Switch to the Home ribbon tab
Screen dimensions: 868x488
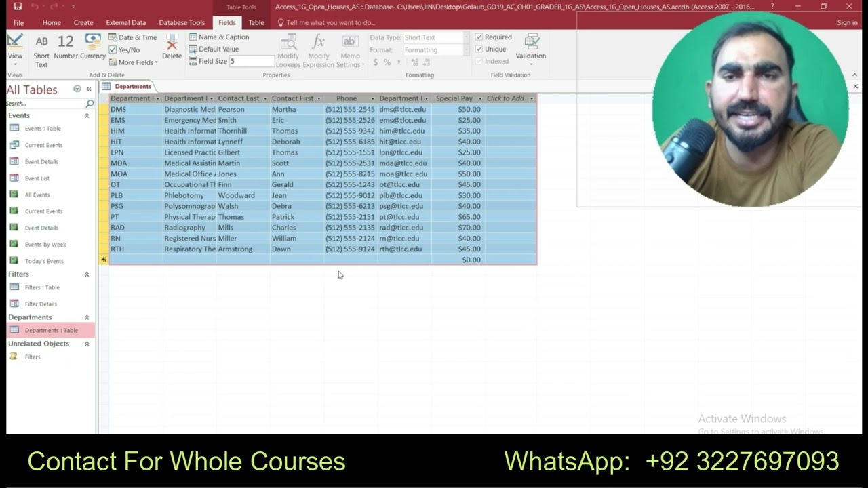tap(52, 22)
